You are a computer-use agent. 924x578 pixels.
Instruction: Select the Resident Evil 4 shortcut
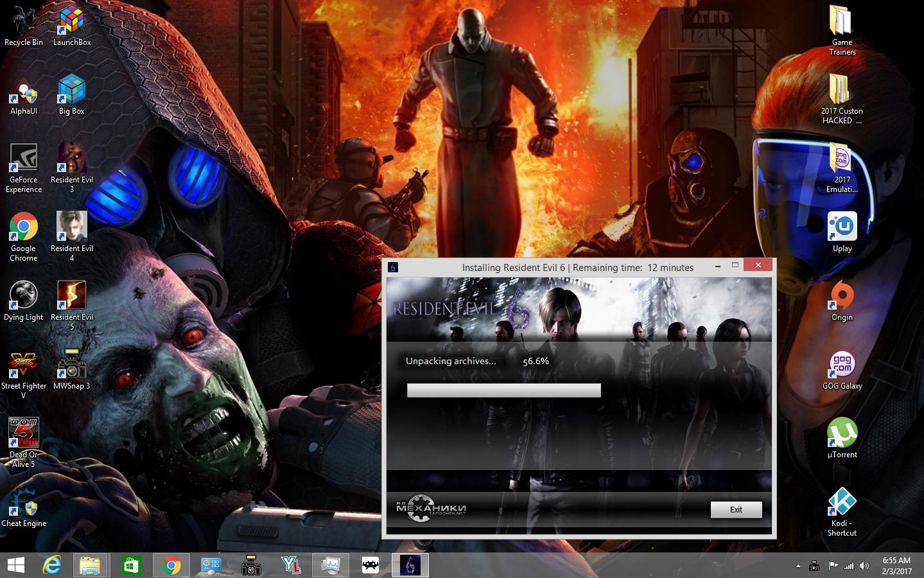[72, 237]
